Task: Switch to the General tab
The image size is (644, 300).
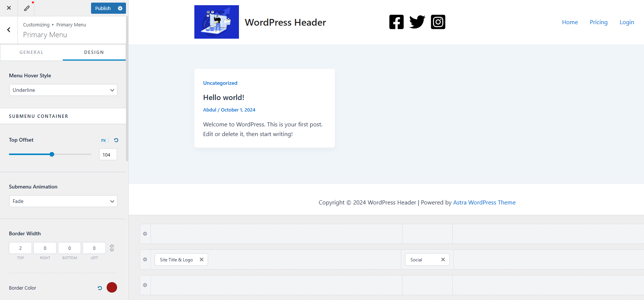Action: [32, 52]
